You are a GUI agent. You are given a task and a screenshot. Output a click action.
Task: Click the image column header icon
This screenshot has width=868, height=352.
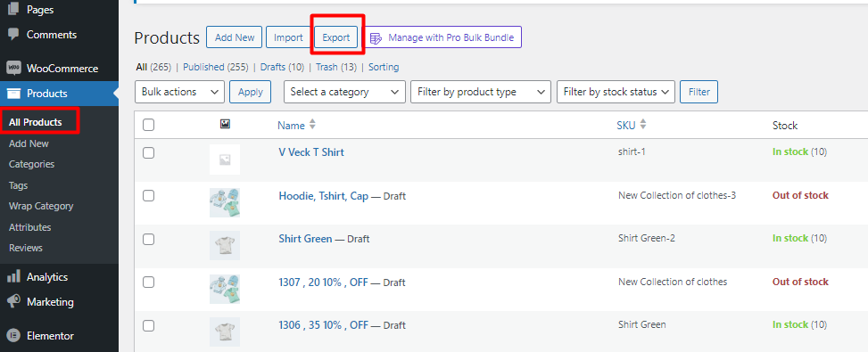[x=225, y=125]
